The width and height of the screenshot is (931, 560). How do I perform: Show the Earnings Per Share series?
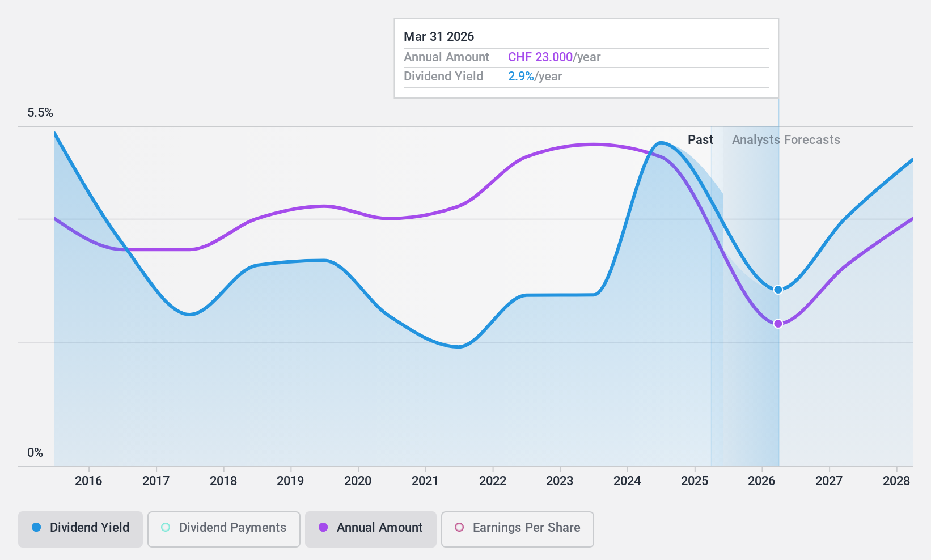click(x=517, y=529)
